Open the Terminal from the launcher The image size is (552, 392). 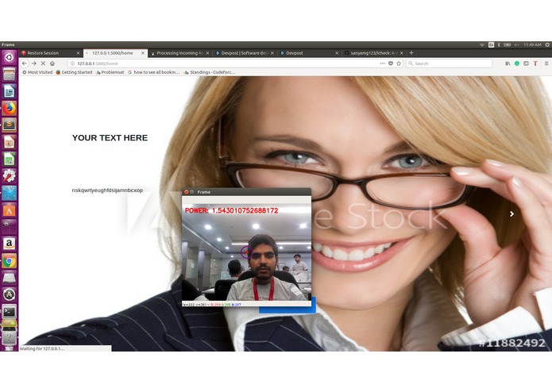tap(10, 312)
